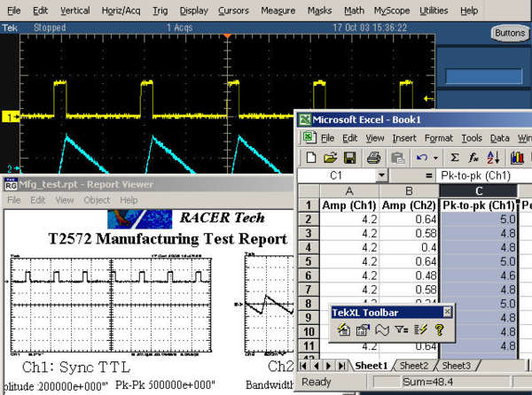Click the Open folder icon in Excel

[329, 158]
